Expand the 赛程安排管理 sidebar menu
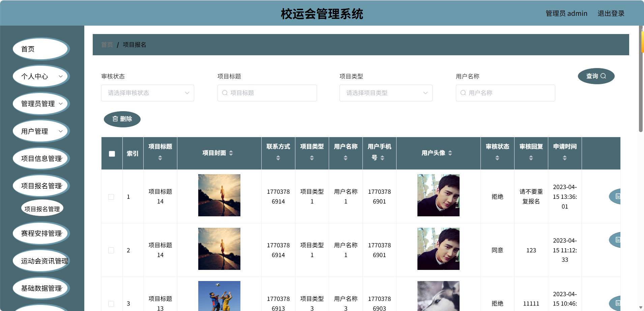644x311 pixels. pyautogui.click(x=41, y=234)
